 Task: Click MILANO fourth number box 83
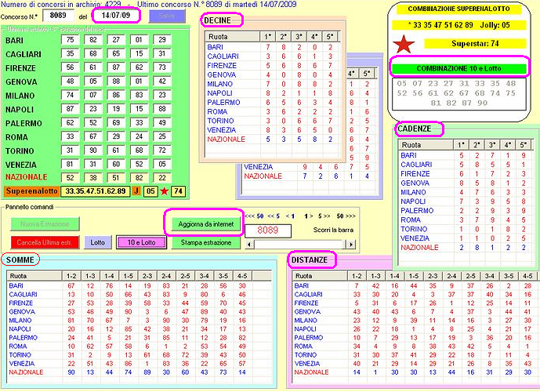pyautogui.click(x=140, y=95)
